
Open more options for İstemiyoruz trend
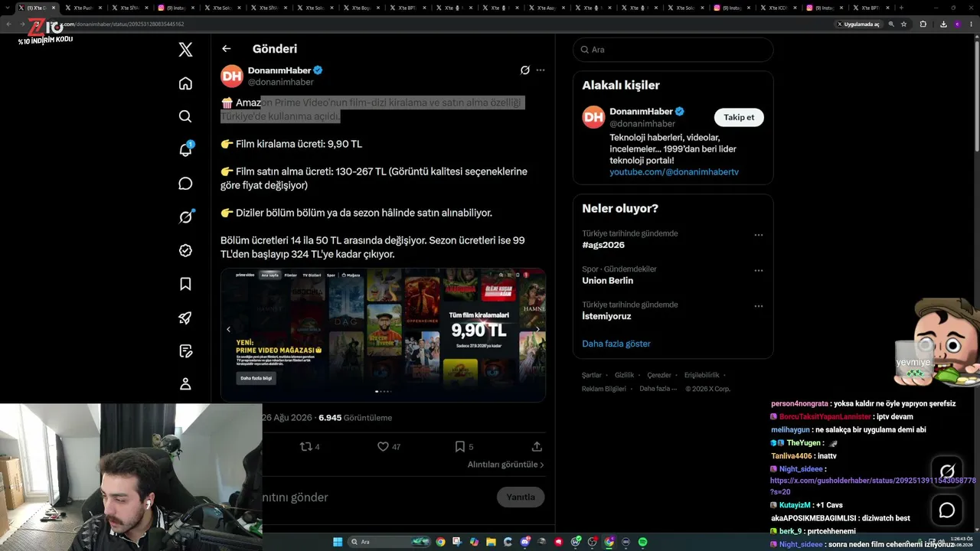tap(759, 306)
